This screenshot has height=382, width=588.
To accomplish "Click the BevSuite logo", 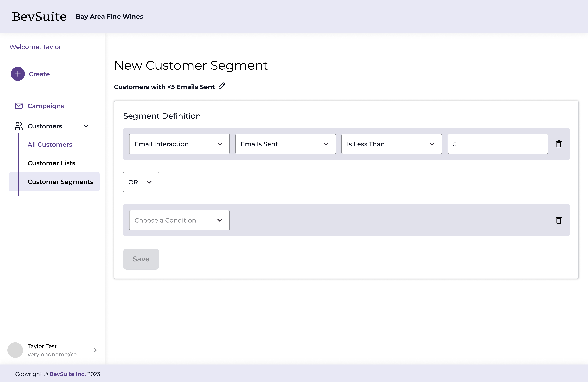I will tap(39, 16).
